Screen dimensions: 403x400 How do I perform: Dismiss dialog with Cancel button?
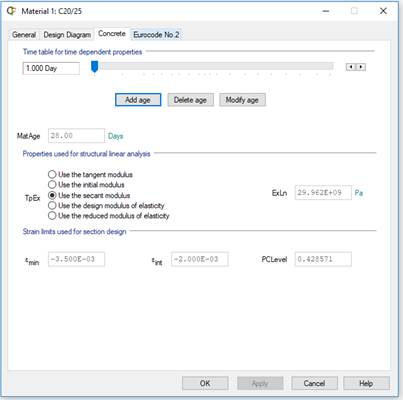pos(314,383)
